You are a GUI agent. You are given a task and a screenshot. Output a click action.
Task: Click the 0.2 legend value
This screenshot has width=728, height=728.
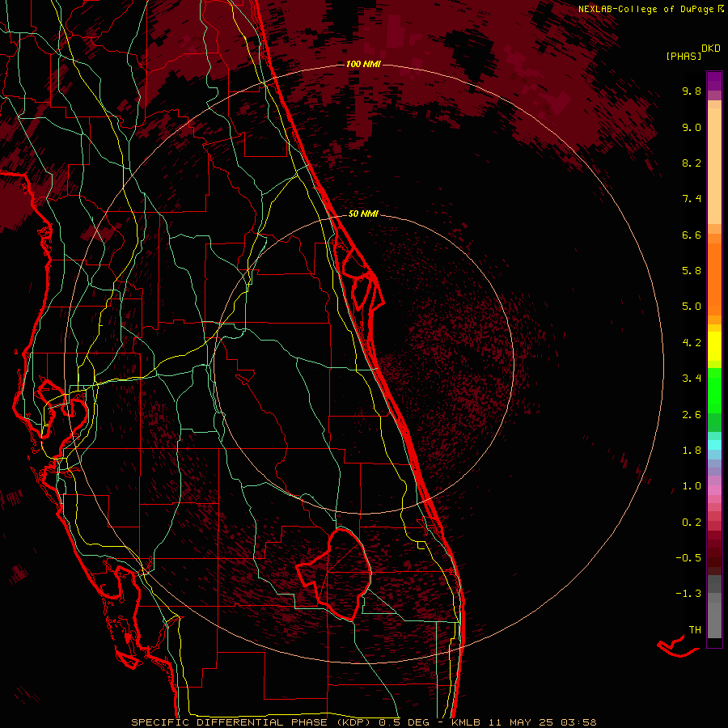coord(692,523)
